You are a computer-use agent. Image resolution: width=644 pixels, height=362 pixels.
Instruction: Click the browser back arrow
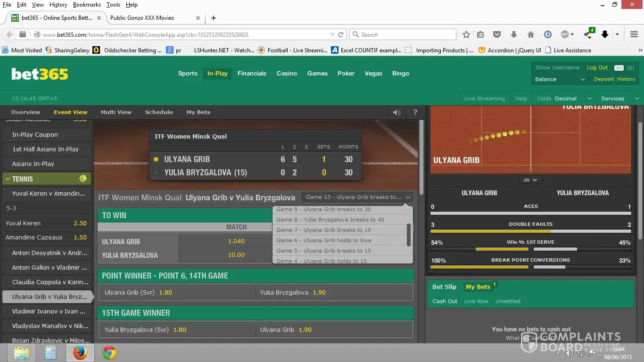pos(9,34)
